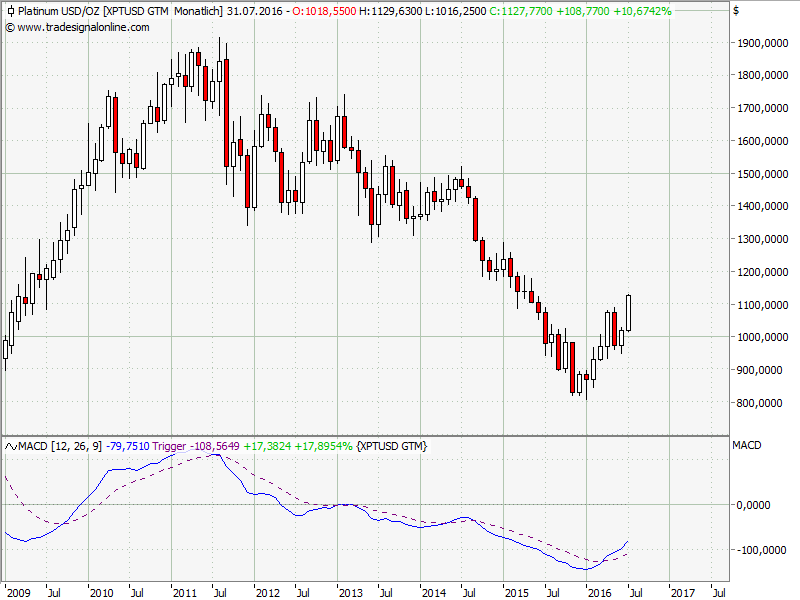This screenshot has height=600, width=800.
Task: Click the copyright symbol before tradesignalonline
Action: (10, 27)
